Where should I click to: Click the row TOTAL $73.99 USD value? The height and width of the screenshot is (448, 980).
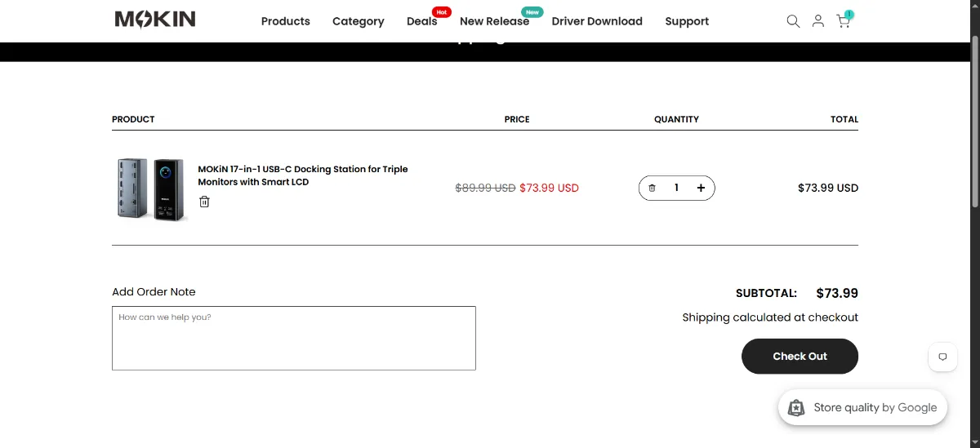tap(828, 188)
